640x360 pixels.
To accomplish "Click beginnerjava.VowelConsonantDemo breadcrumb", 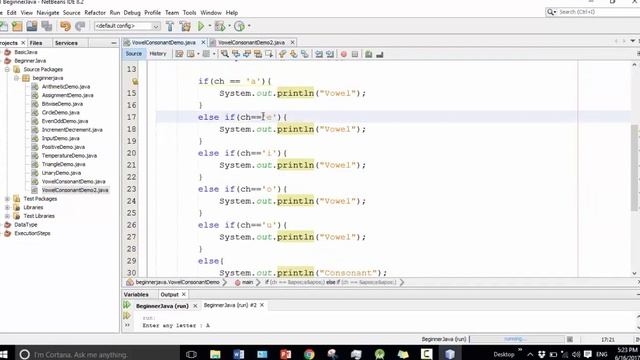I will 177,282.
